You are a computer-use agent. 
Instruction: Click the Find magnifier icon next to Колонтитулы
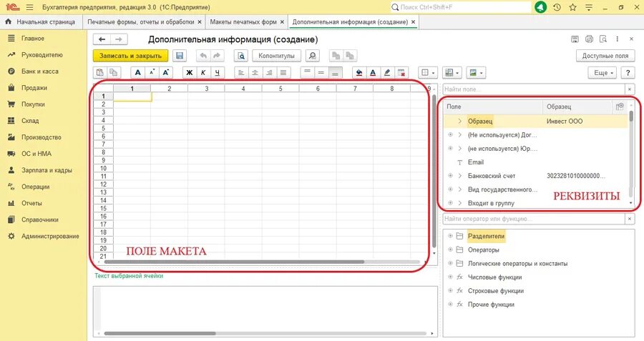tap(313, 55)
